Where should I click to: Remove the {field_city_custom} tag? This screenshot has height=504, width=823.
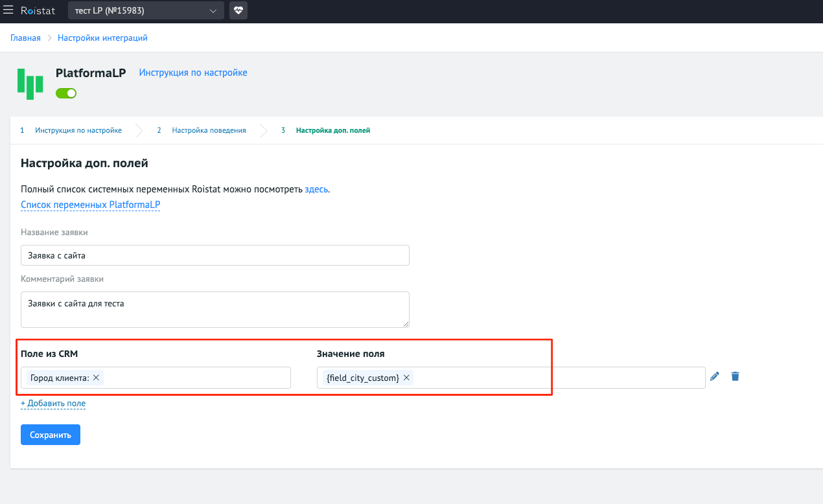click(406, 378)
